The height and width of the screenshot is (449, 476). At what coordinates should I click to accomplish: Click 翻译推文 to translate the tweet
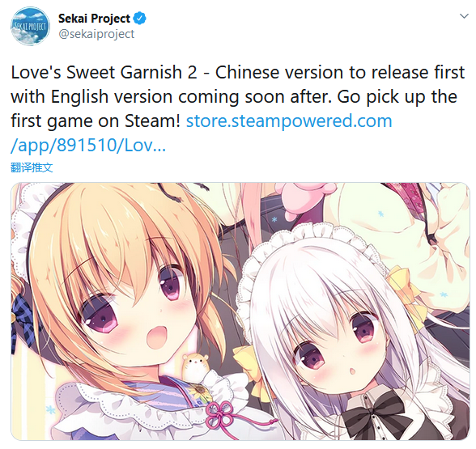32,167
